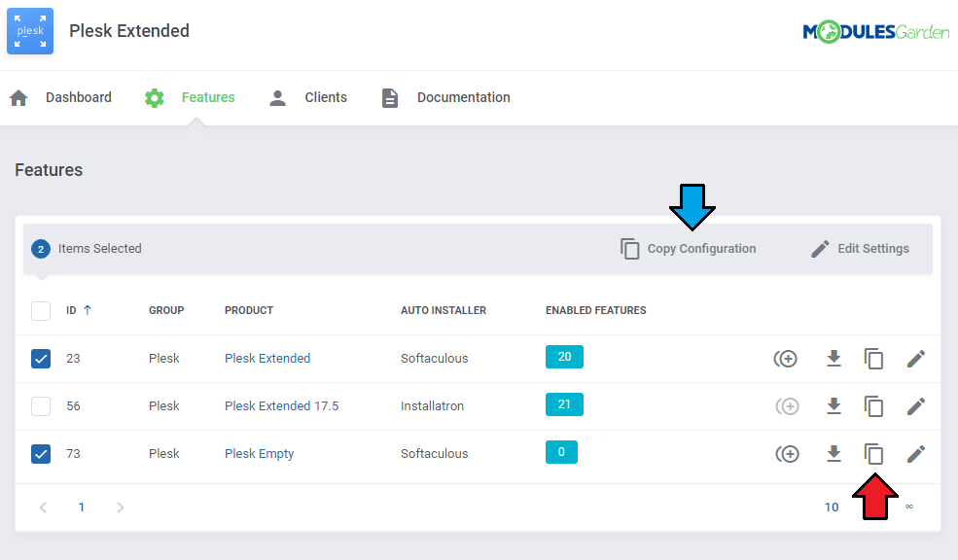
Task: Click the Edit Settings button
Action: tap(860, 249)
